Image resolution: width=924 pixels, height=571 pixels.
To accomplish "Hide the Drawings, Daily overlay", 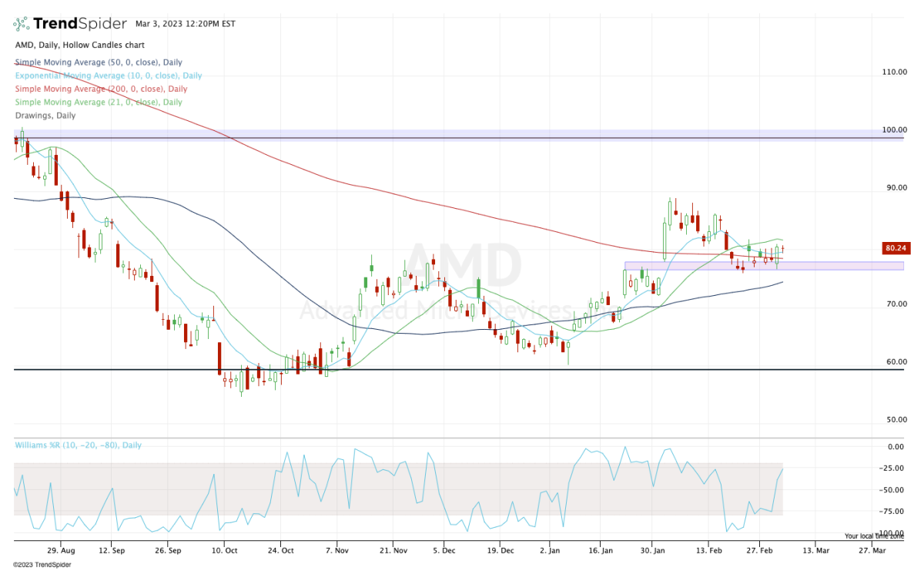I will coord(44,115).
